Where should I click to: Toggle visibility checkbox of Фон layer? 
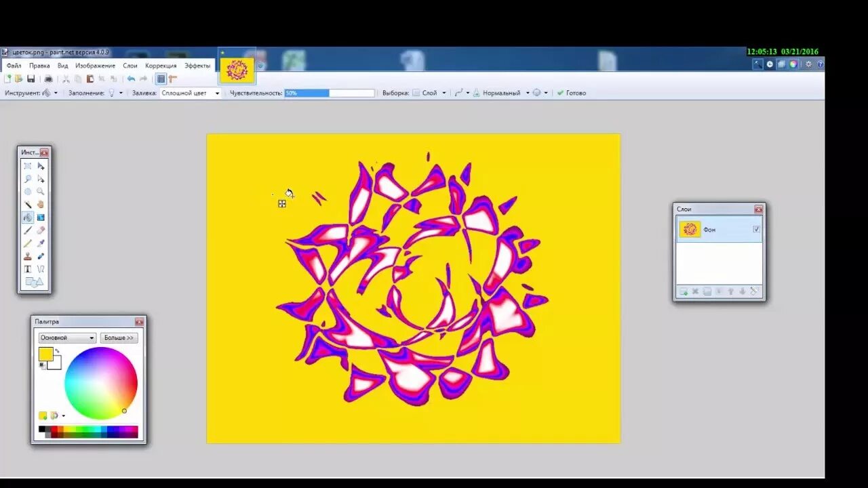coord(756,229)
